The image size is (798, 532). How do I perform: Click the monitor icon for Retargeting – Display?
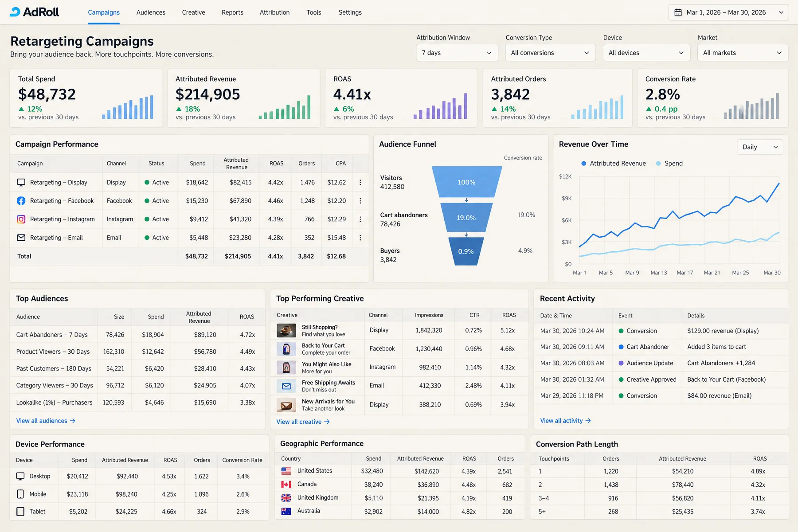click(x=21, y=182)
